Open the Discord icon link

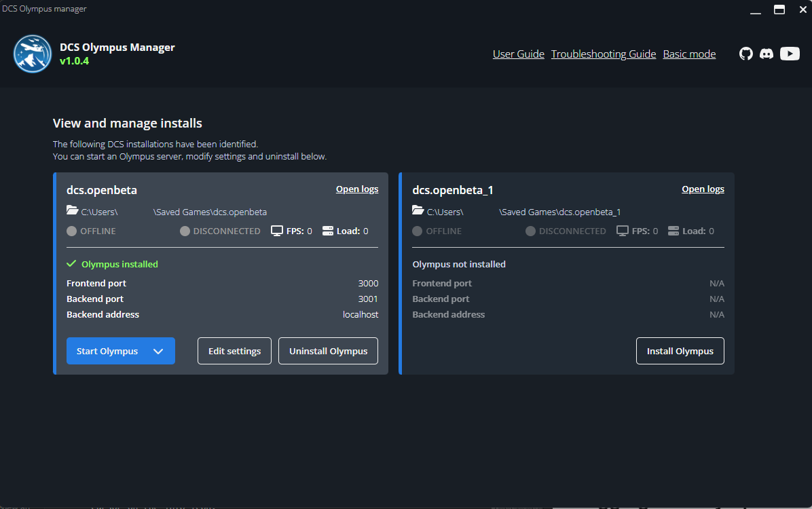point(767,54)
